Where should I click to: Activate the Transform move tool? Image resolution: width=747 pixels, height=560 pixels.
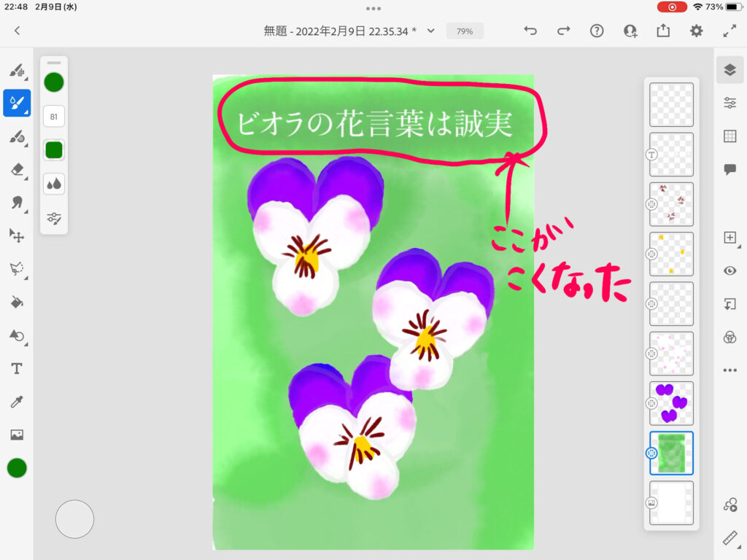pos(16,236)
